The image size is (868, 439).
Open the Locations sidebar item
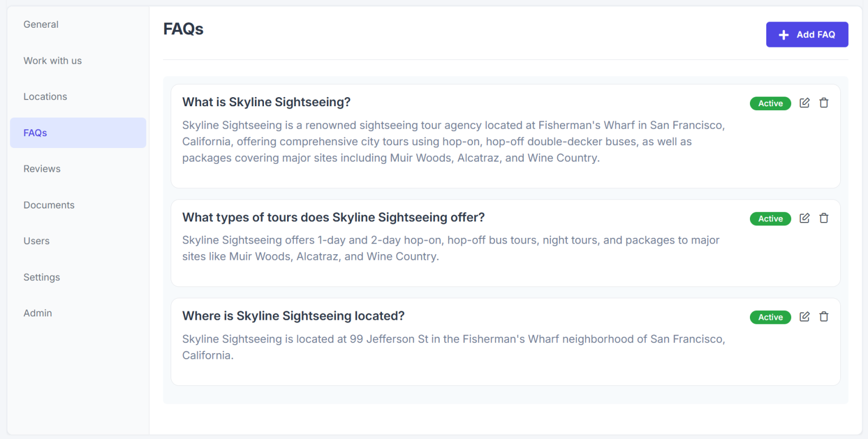tap(45, 97)
